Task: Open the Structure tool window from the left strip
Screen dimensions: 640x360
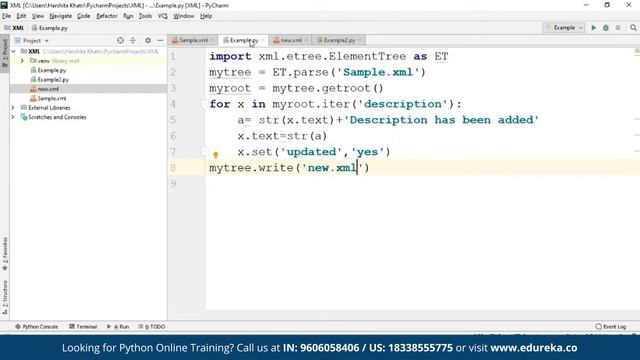Action: tap(4, 297)
